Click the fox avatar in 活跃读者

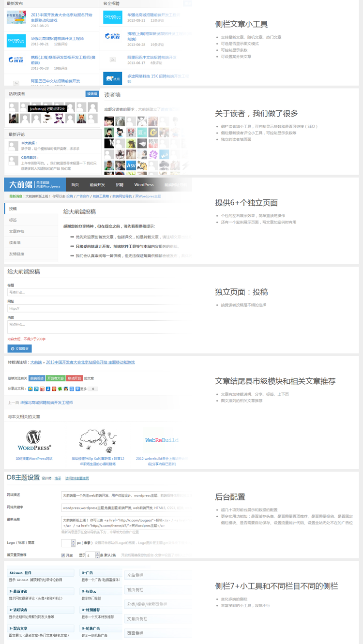click(x=81, y=118)
